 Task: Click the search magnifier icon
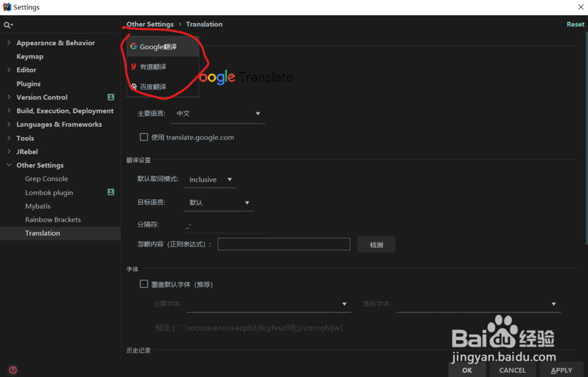coord(8,25)
